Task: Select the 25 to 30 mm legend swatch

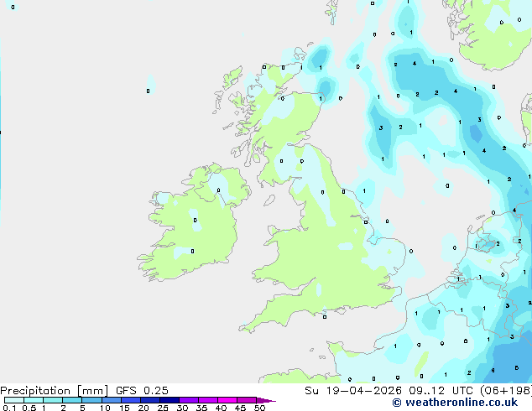Action: pyautogui.click(x=170, y=400)
